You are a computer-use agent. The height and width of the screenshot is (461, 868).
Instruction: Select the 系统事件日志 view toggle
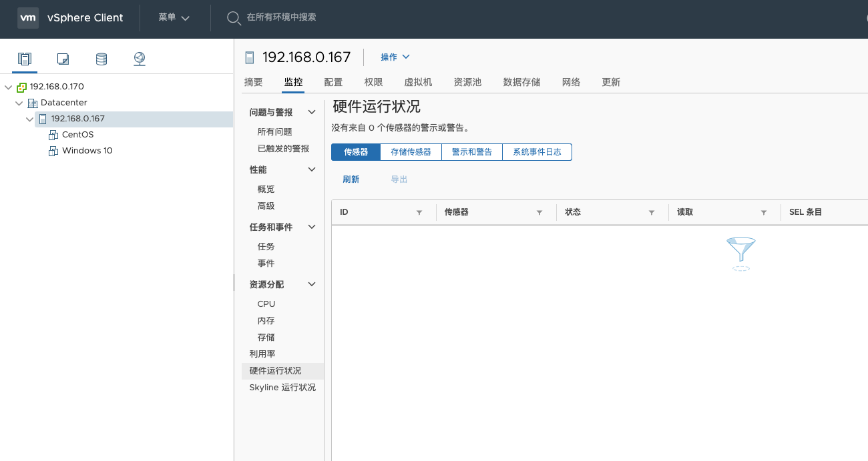click(x=537, y=152)
